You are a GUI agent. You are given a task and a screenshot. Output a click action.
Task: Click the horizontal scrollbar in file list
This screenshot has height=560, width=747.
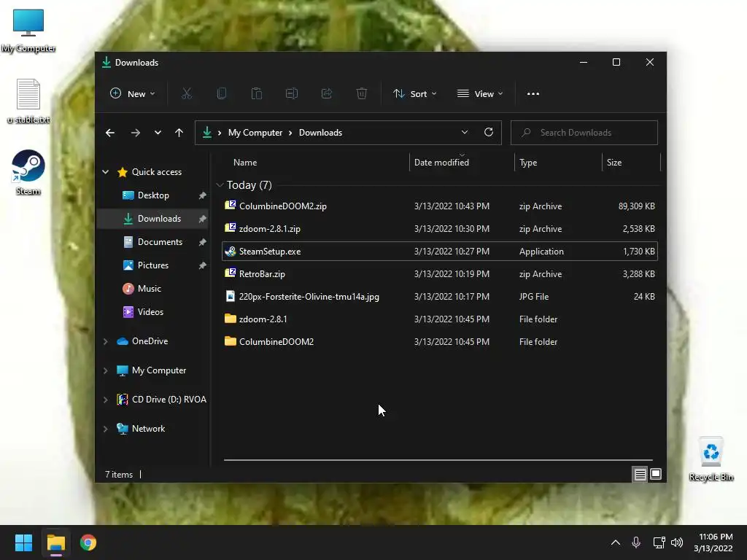click(x=438, y=460)
